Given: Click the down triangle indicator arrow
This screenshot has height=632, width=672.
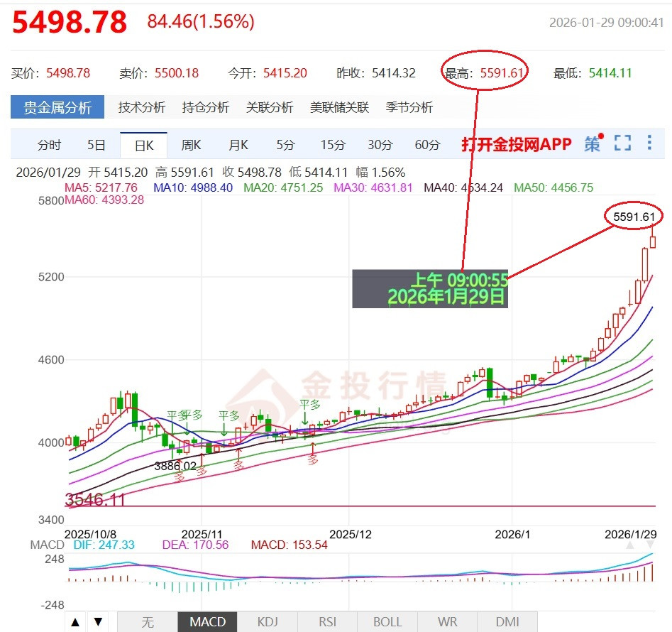Looking at the screenshot, I should 97,621.
